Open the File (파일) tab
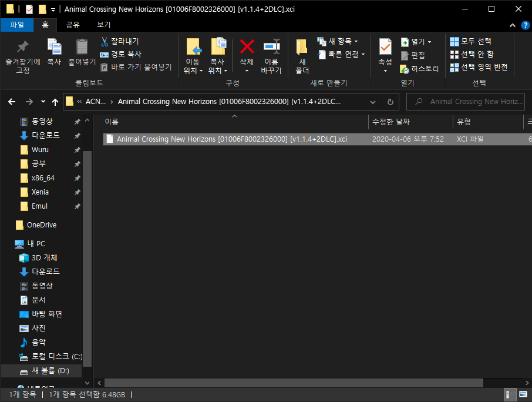 (x=17, y=25)
